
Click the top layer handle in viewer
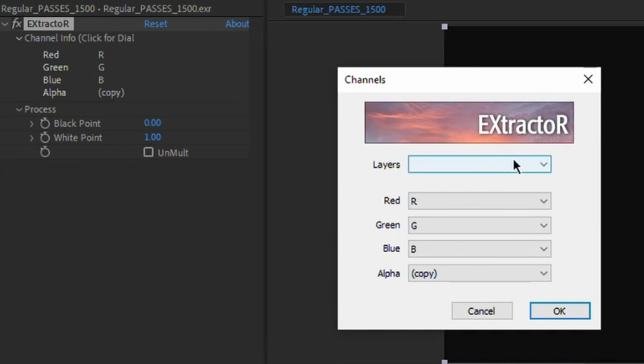pyautogui.click(x=444, y=26)
